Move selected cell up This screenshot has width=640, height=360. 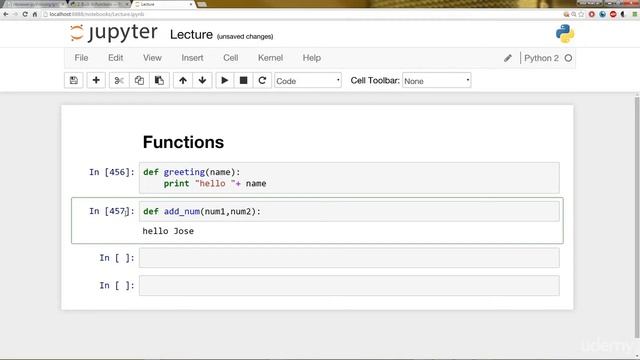coord(183,80)
